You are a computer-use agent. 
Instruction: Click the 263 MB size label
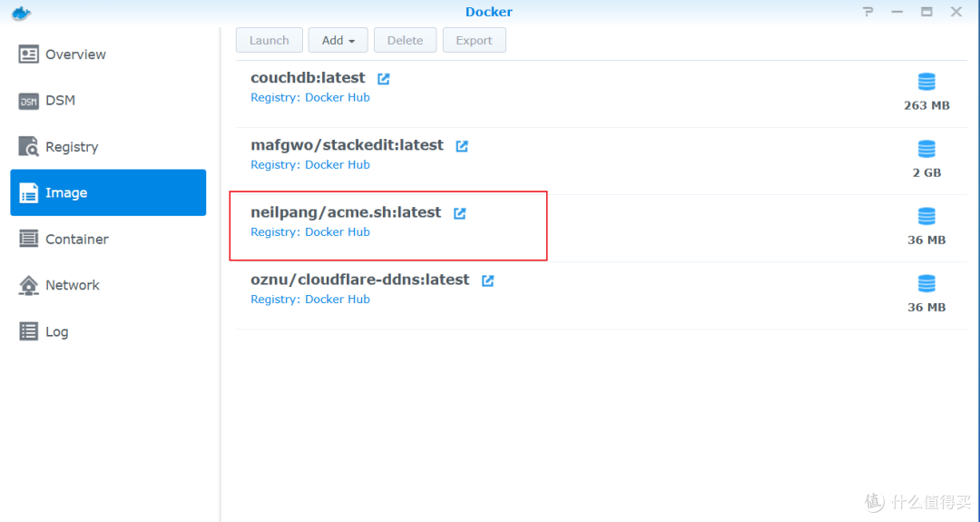click(x=926, y=105)
